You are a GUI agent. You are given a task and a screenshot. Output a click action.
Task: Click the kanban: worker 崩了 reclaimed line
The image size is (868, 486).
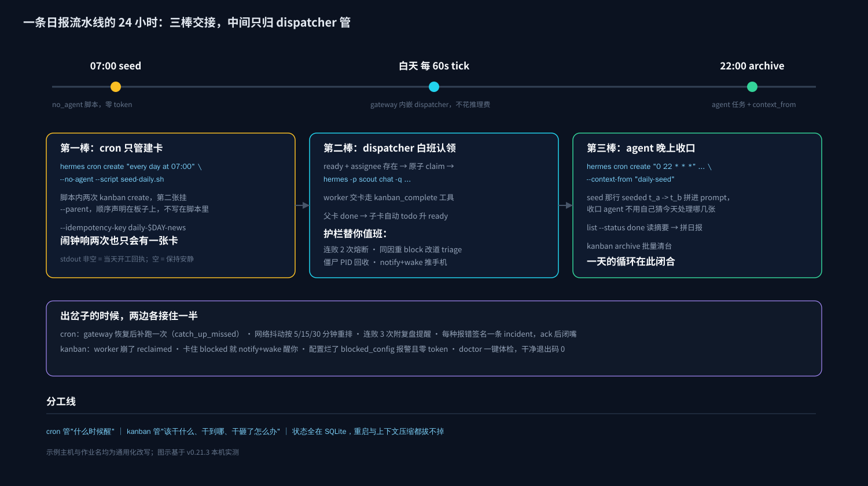tap(312, 349)
